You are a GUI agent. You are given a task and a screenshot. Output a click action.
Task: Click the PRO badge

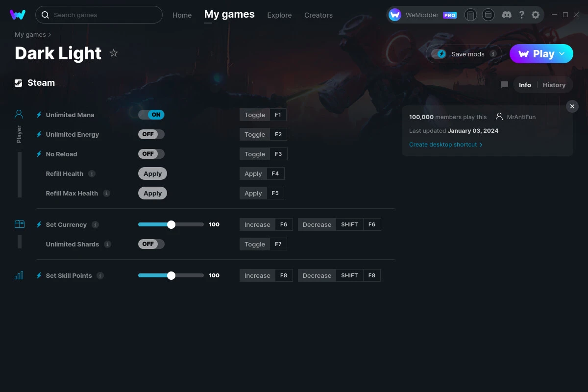click(x=450, y=15)
